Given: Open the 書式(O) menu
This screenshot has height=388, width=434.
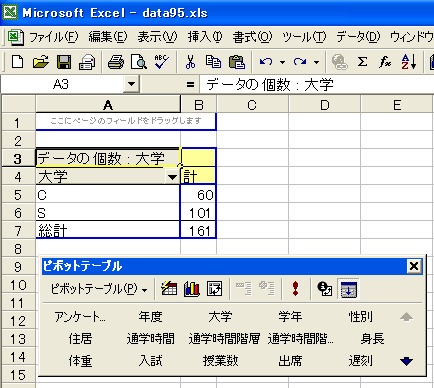Looking at the screenshot, I should [x=252, y=37].
